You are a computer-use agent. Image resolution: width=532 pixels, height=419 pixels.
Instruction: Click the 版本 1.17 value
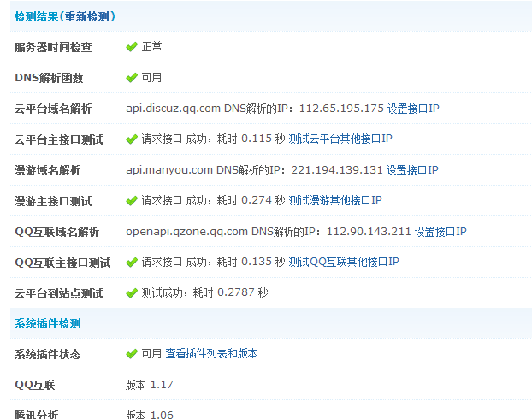click(150, 385)
